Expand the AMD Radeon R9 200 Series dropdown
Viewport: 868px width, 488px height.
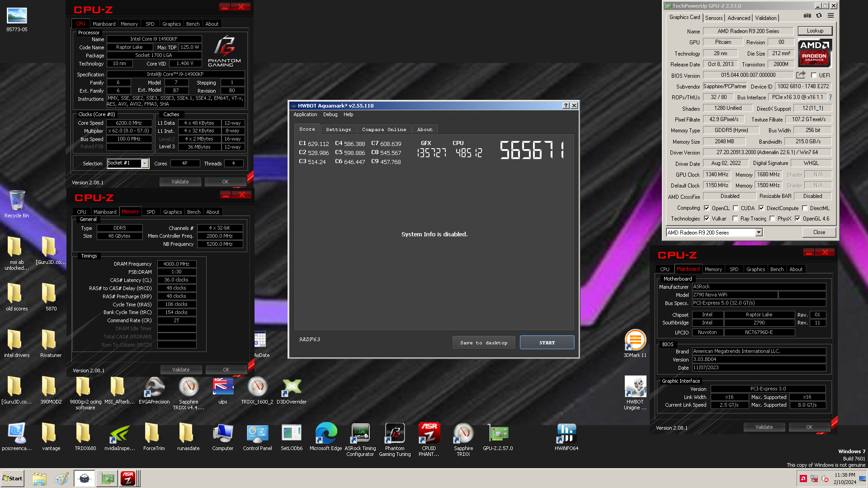(x=759, y=232)
